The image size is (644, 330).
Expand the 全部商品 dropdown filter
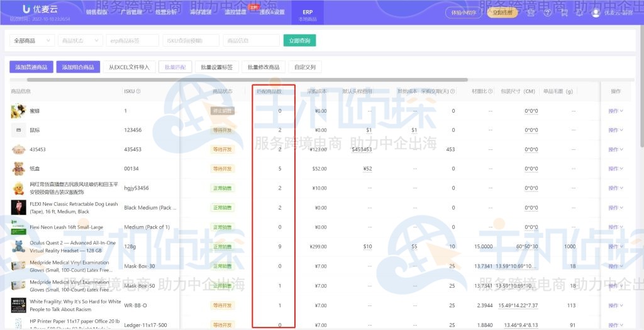[x=31, y=40]
